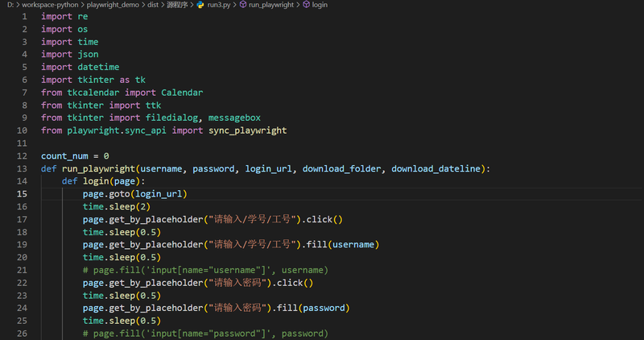Click 'filedialog' on line 9
This screenshot has width=644, height=340.
[x=171, y=118]
